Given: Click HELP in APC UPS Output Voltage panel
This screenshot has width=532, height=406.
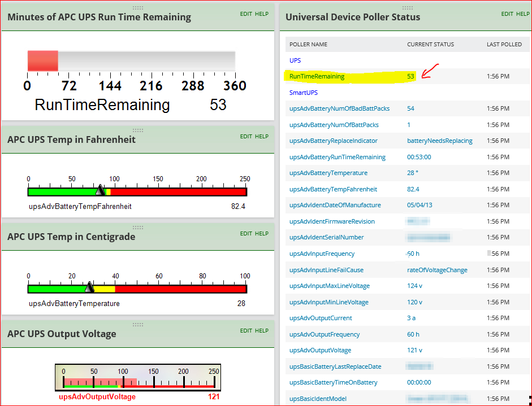Looking at the screenshot, I should coord(262,330).
